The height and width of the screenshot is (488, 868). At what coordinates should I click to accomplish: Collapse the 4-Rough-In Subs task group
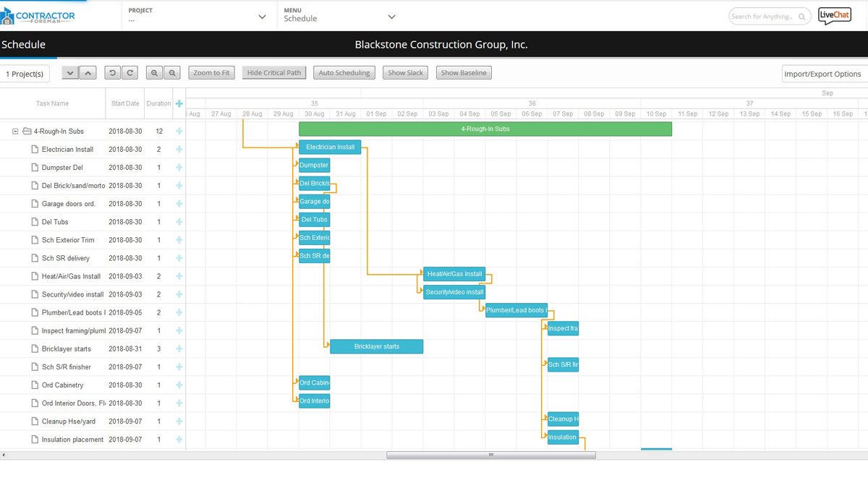pos(15,131)
